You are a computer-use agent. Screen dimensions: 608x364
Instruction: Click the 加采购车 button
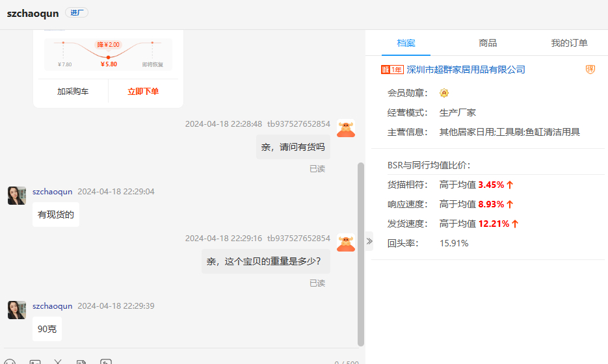(x=73, y=92)
